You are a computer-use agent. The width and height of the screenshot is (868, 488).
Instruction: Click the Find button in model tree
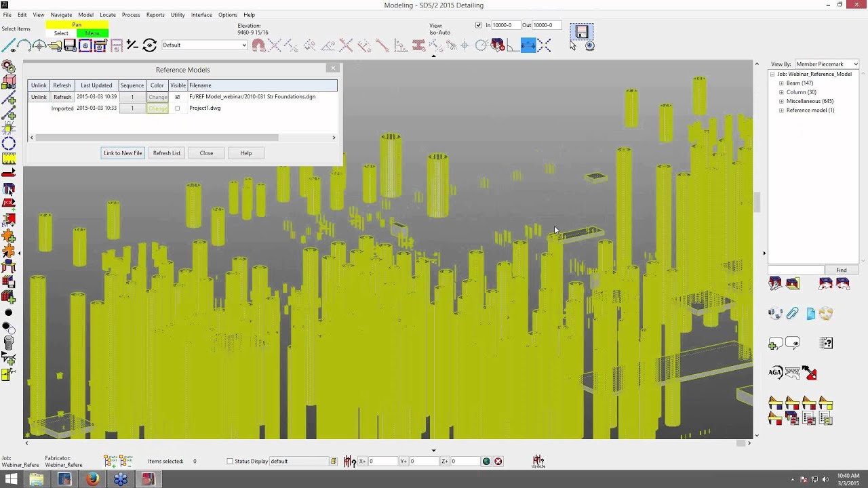tap(841, 270)
